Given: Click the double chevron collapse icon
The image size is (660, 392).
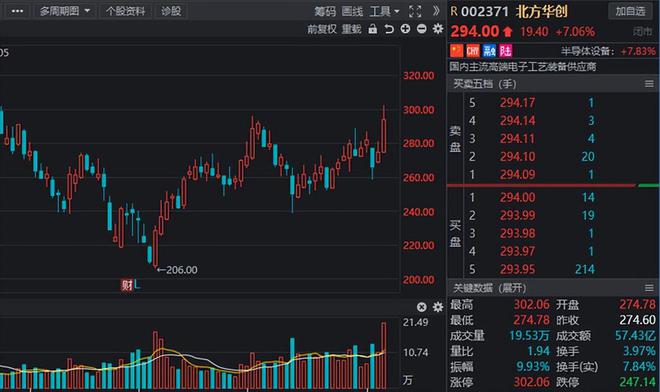Looking at the screenshot, I should pos(436,11).
